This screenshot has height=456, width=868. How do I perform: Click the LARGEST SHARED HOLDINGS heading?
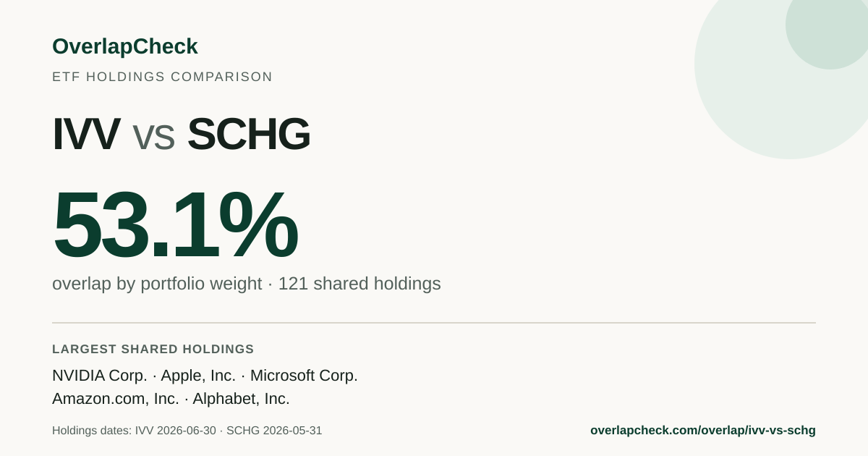(153, 349)
